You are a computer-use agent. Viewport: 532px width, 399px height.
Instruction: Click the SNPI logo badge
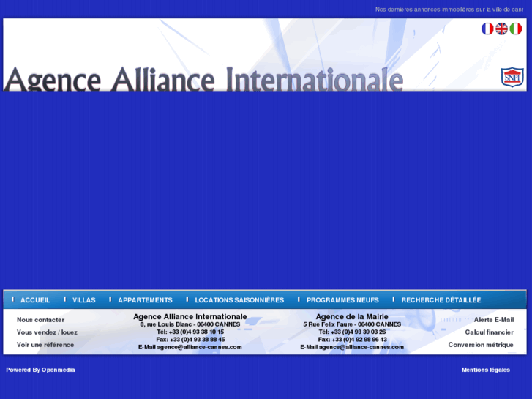tap(512, 77)
